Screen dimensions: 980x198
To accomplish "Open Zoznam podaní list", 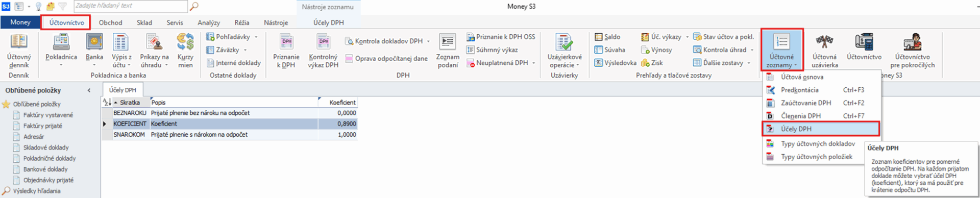I will (448, 51).
